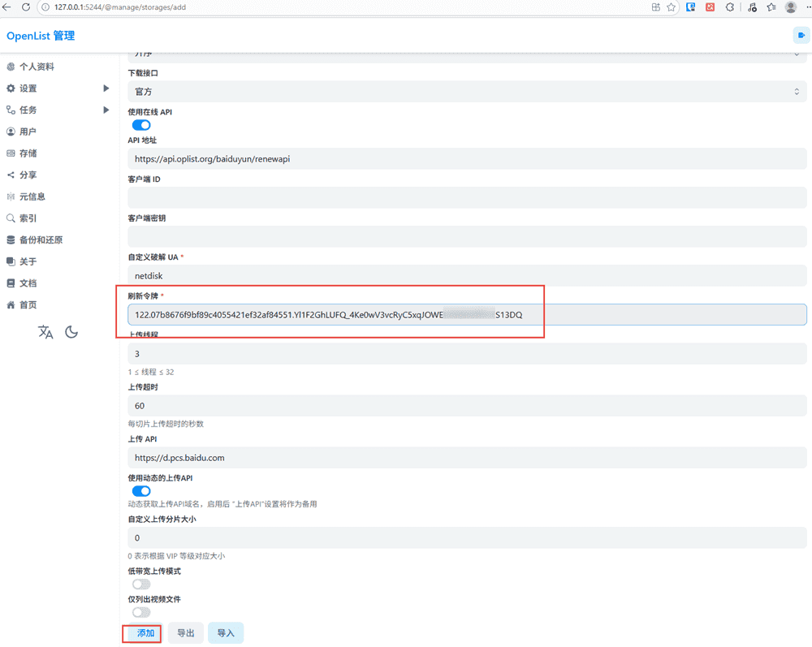The width and height of the screenshot is (812, 647).
Task: Enable 低带宽上传模式 switch
Action: coord(141,584)
